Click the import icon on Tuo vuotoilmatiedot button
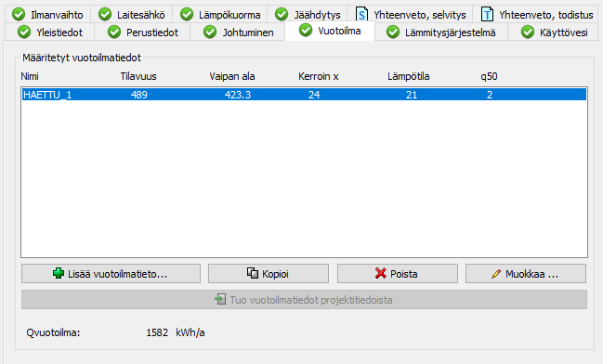This screenshot has height=364, width=603. 220,299
